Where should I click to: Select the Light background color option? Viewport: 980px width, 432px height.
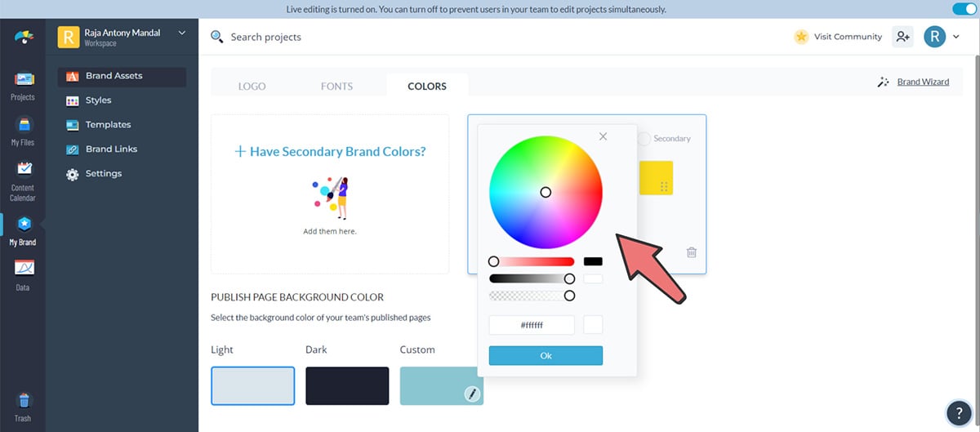252,385
